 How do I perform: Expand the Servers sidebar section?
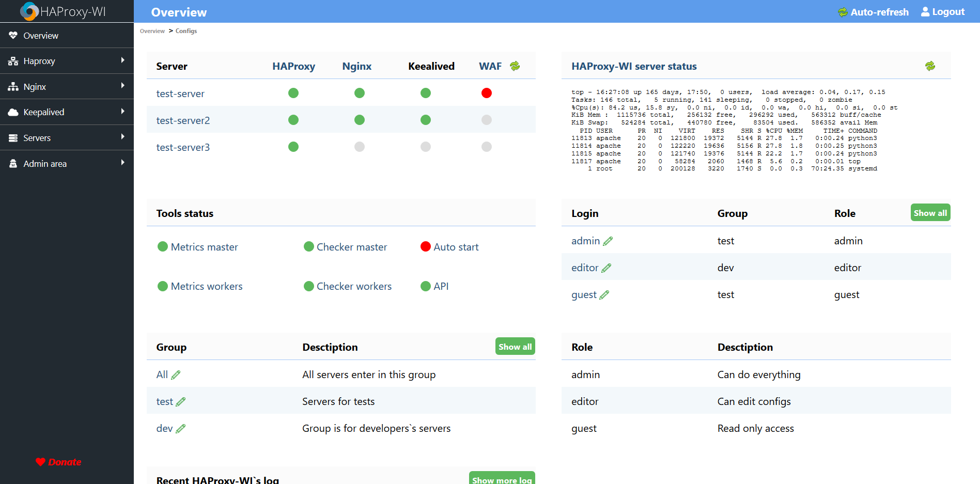point(67,137)
